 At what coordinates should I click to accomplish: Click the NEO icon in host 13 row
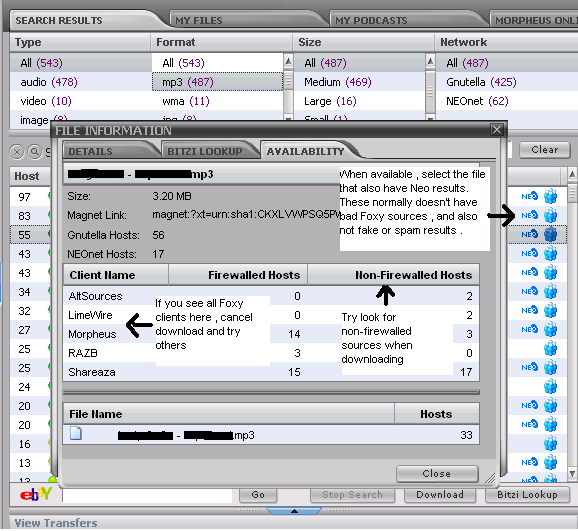(x=529, y=462)
